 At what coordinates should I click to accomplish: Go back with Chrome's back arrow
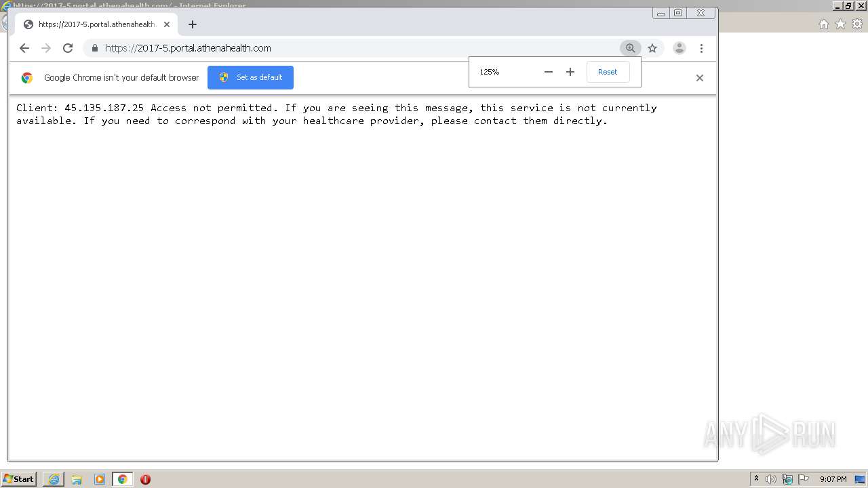pyautogui.click(x=24, y=48)
